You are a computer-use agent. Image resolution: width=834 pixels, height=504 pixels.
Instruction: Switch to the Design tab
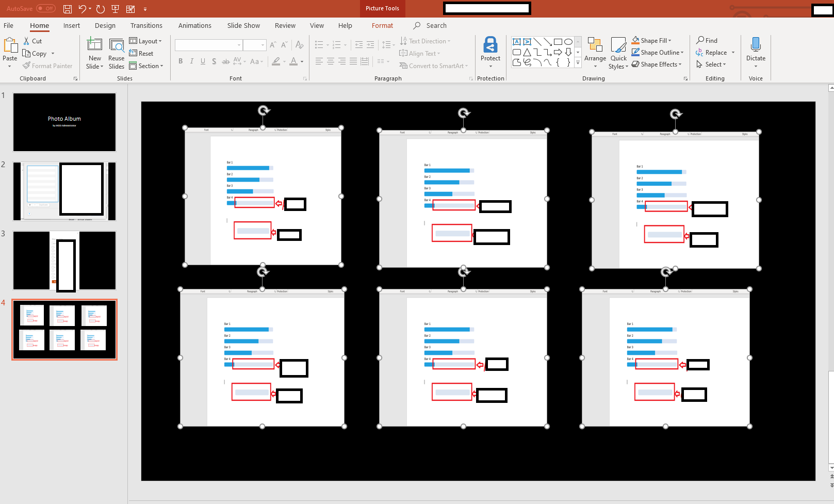click(x=105, y=25)
